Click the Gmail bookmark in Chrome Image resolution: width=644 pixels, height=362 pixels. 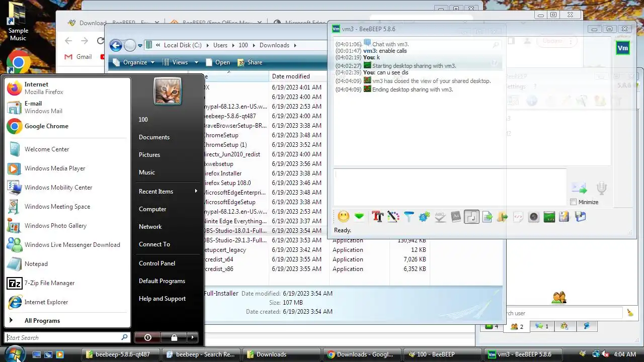pyautogui.click(x=78, y=57)
